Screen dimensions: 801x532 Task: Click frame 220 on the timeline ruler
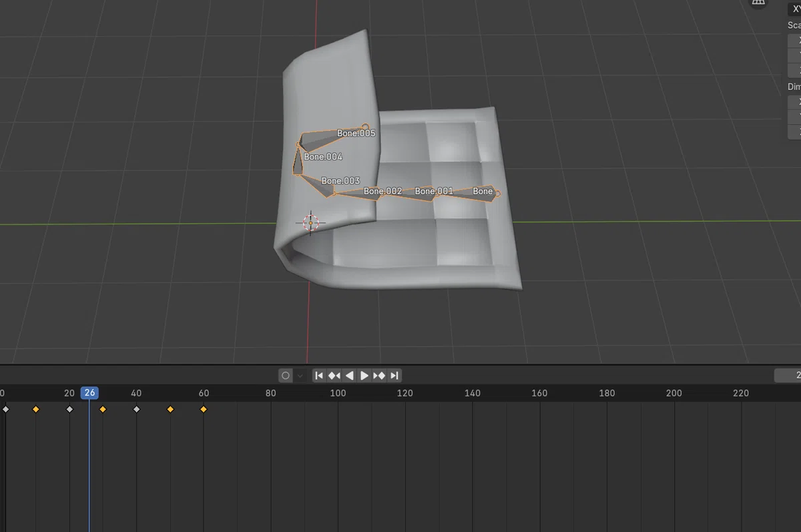tap(741, 393)
